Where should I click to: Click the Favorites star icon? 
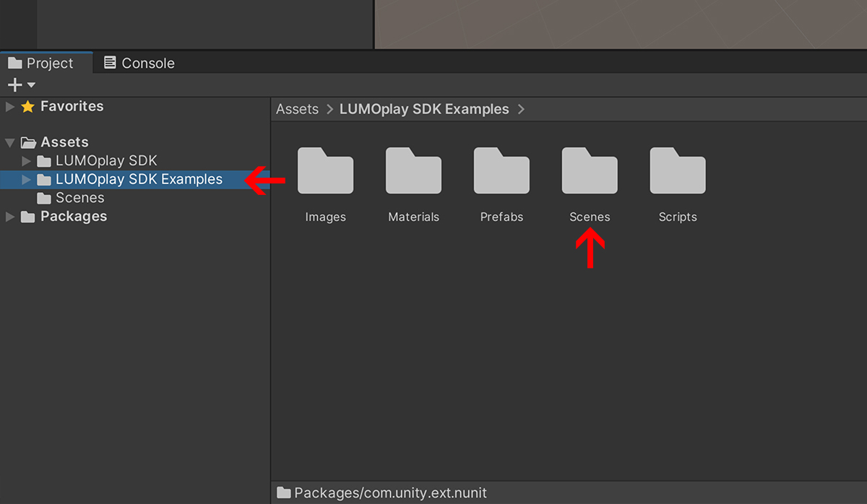tap(28, 107)
